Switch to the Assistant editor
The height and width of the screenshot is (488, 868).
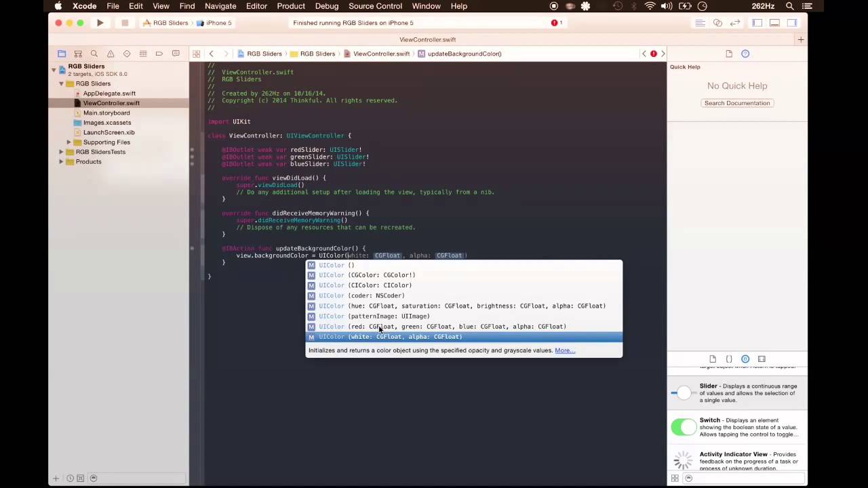click(717, 23)
